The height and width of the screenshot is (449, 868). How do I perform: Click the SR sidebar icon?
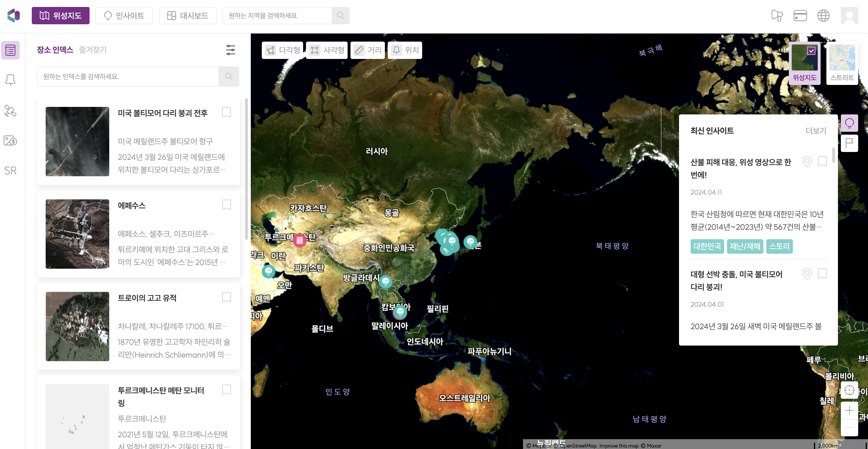(x=10, y=170)
